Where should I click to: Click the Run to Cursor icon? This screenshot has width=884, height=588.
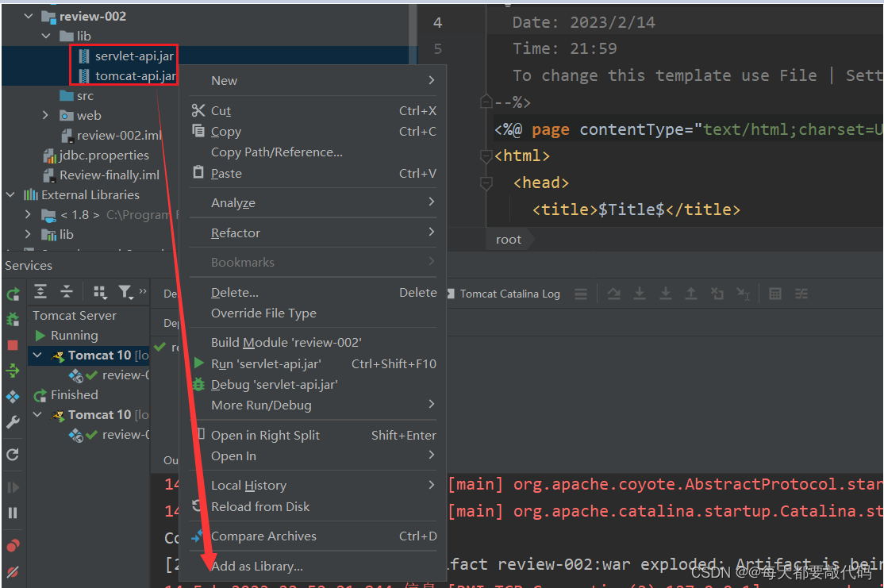[743, 294]
